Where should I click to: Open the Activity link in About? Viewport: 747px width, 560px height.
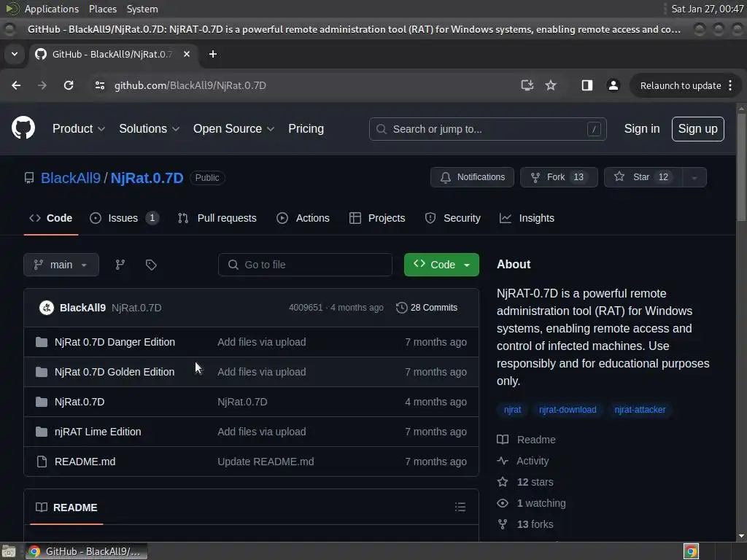pos(523,461)
